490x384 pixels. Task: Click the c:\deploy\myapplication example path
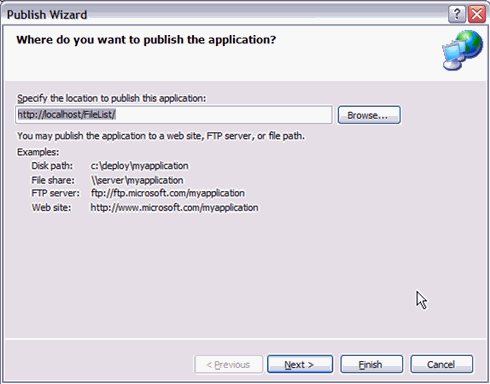click(x=139, y=166)
